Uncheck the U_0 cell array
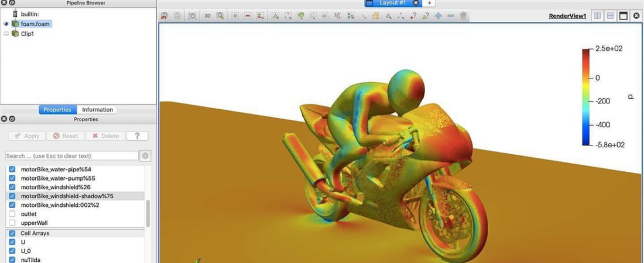 12,251
